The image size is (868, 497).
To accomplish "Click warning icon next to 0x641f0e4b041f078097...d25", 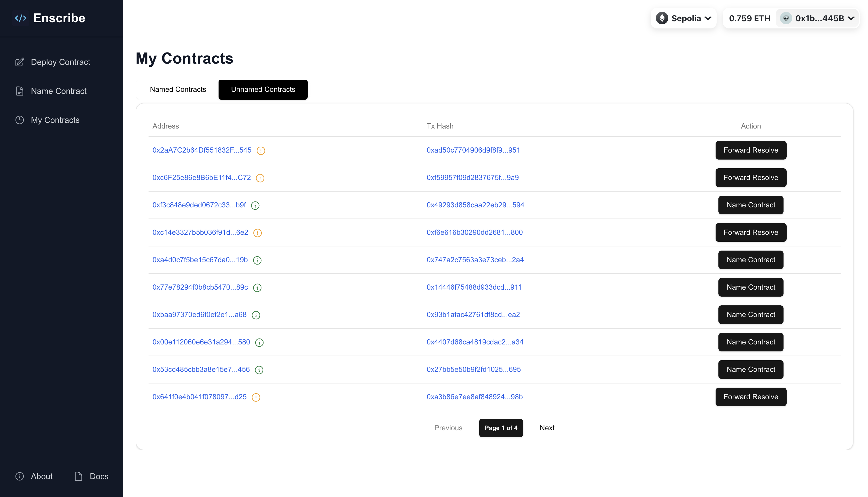I will [x=256, y=397].
